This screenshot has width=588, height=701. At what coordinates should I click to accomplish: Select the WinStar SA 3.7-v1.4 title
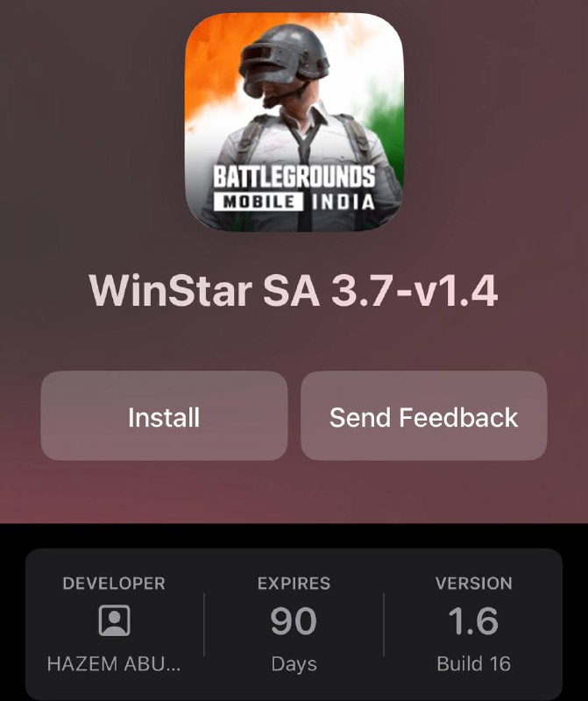(x=294, y=290)
